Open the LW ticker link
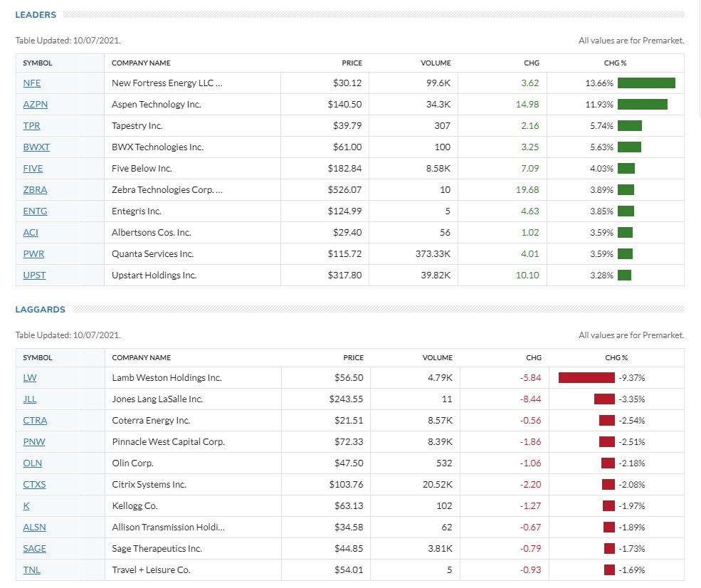701x588 pixels. (x=30, y=378)
